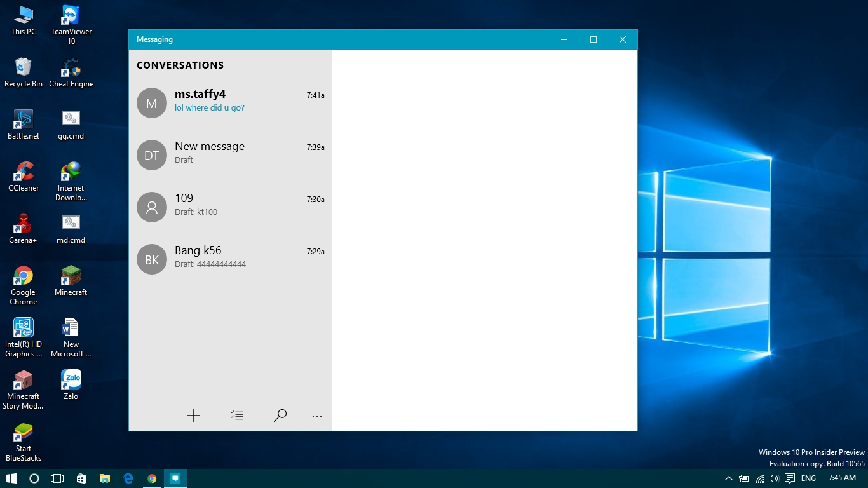The height and width of the screenshot is (488, 868).
Task: Open the clock showing 7:45 AM
Action: [842, 478]
